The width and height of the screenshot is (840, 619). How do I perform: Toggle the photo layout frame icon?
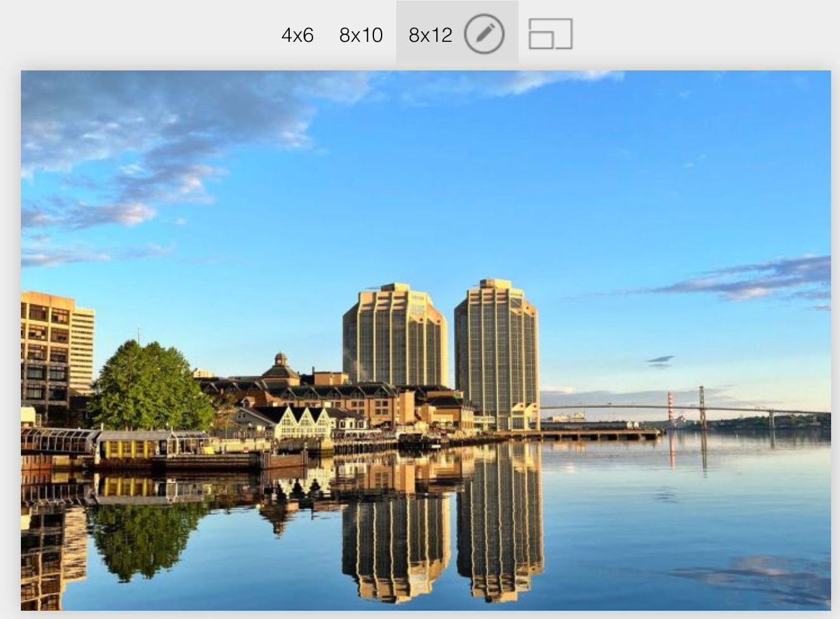[x=550, y=34]
